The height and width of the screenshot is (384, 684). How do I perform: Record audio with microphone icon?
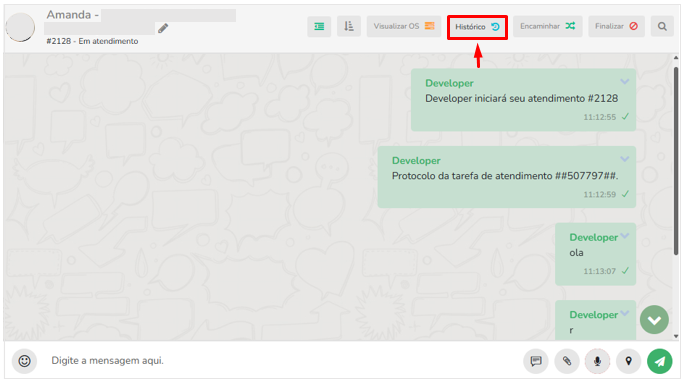598,361
